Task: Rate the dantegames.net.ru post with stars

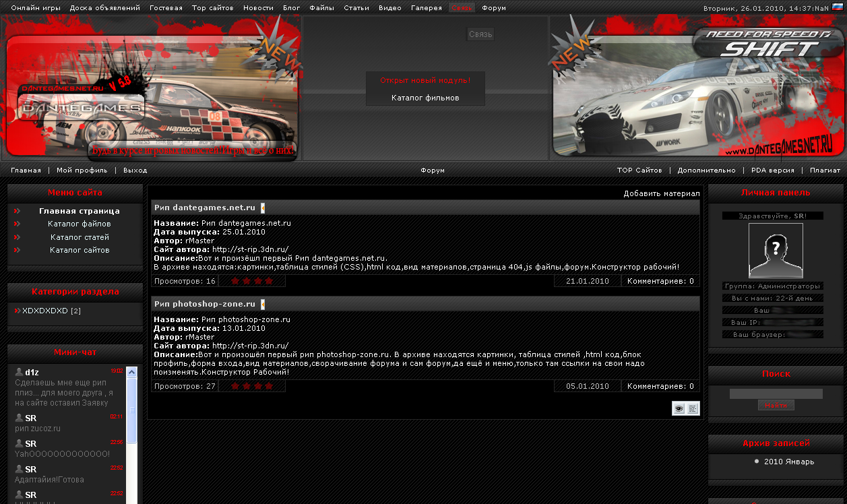Action: (x=252, y=281)
